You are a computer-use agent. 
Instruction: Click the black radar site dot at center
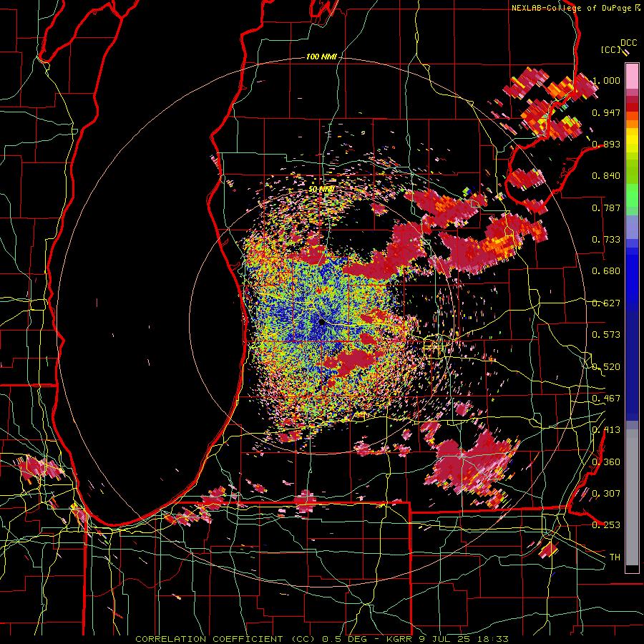point(321,323)
